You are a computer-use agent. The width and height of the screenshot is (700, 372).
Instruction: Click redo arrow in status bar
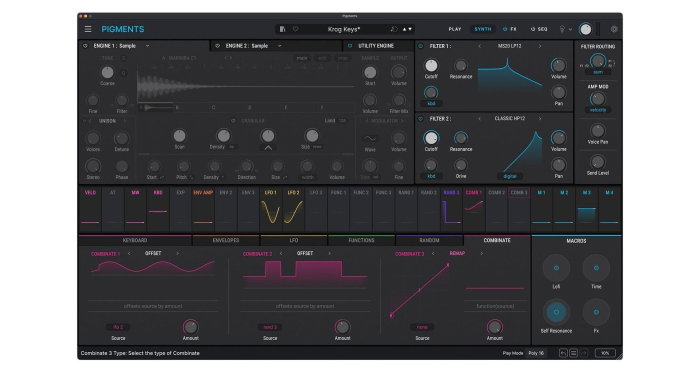click(583, 353)
